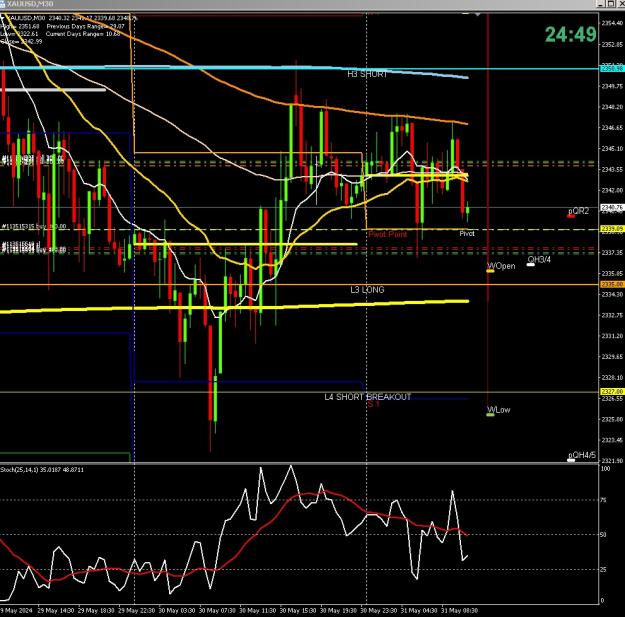Click 2328.10 on the price scale
The height and width of the screenshot is (617, 625).
click(612, 377)
